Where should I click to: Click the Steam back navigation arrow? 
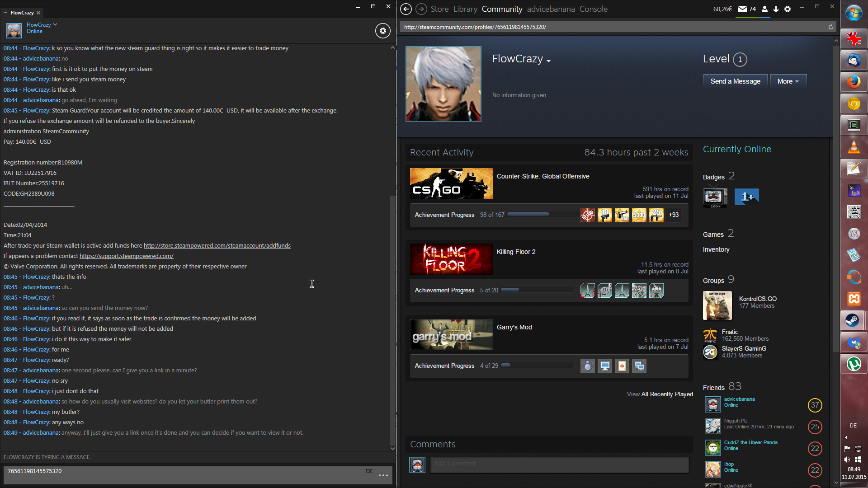[x=406, y=9]
